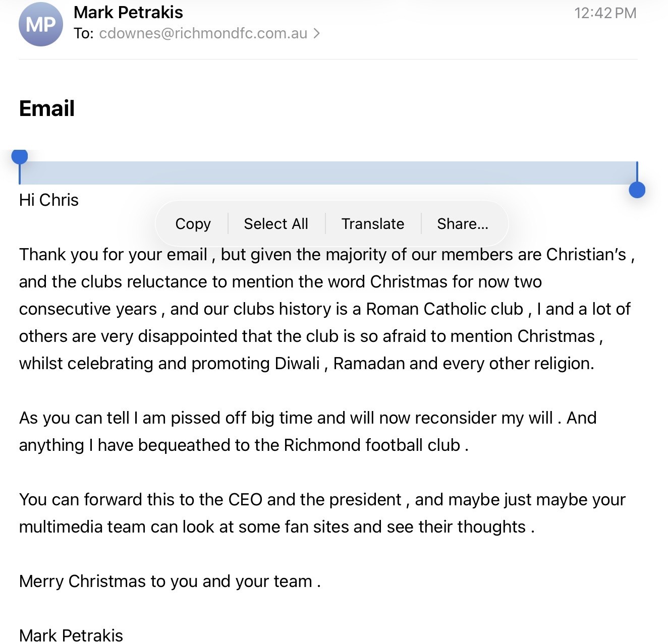Tap the "Hi Chris" greeting

[49, 200]
